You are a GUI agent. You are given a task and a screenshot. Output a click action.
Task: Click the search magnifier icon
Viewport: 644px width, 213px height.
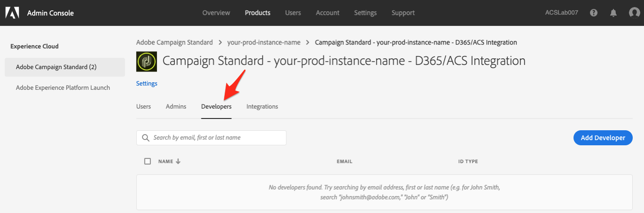tap(145, 138)
